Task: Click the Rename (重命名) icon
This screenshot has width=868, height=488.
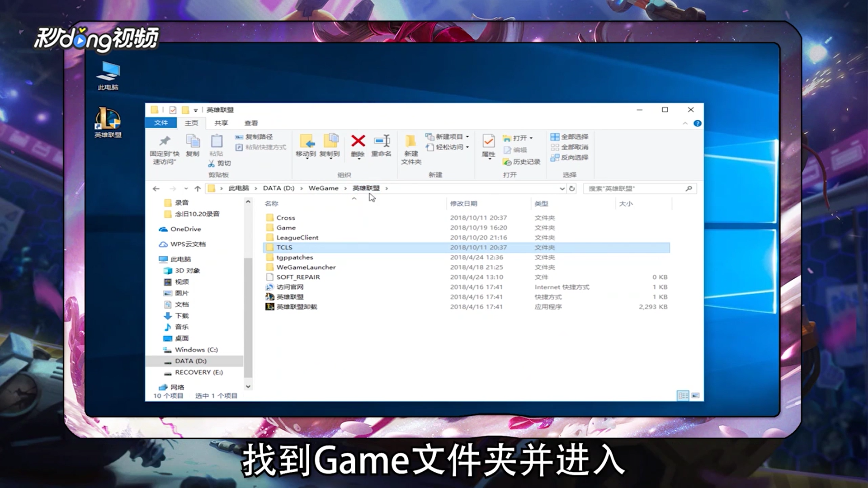Action: (382, 141)
